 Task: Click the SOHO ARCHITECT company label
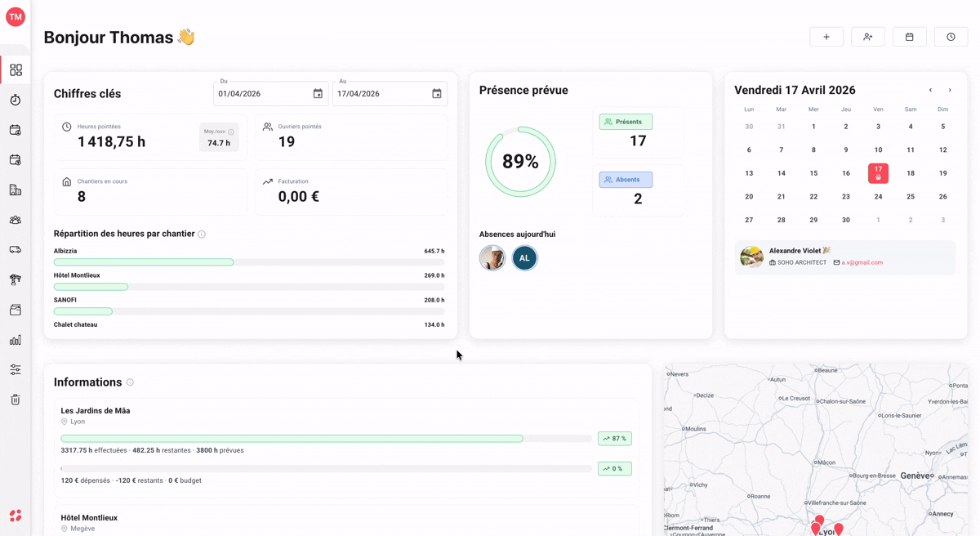pyautogui.click(x=802, y=263)
